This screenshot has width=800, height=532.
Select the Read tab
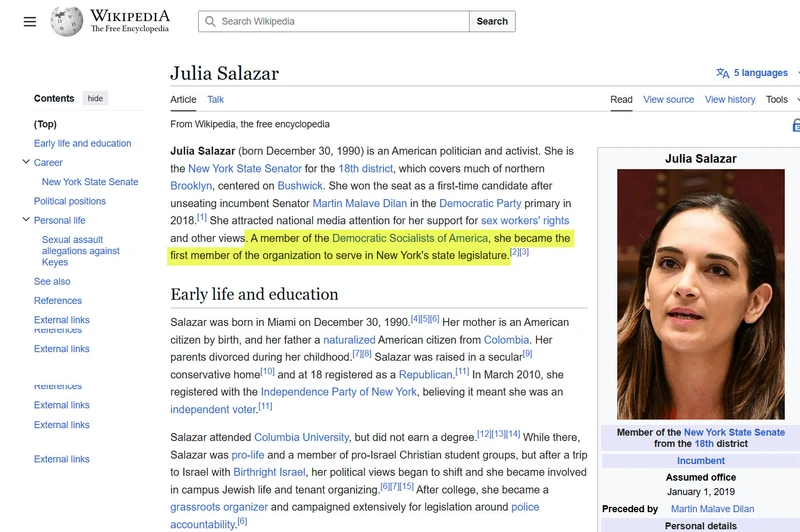click(x=621, y=99)
